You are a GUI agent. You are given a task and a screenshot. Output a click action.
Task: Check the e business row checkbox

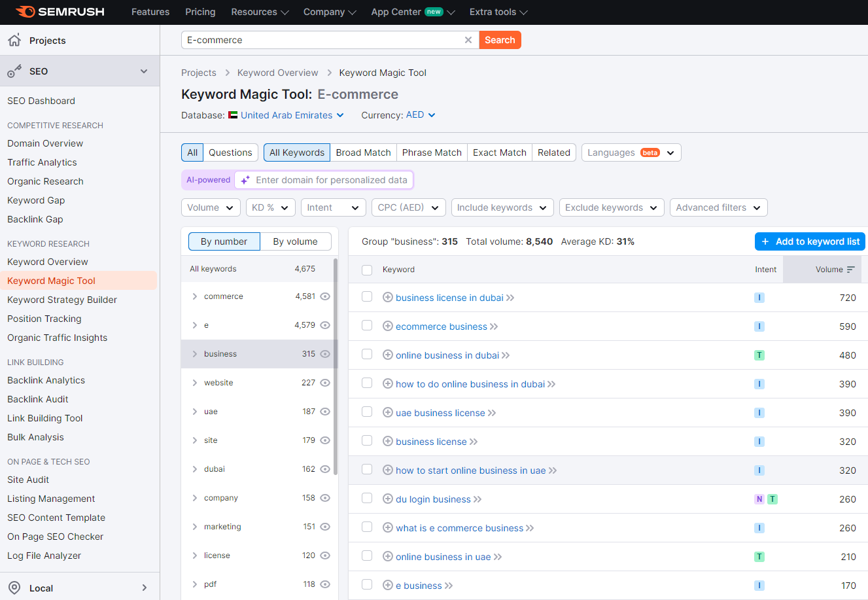pyautogui.click(x=367, y=585)
